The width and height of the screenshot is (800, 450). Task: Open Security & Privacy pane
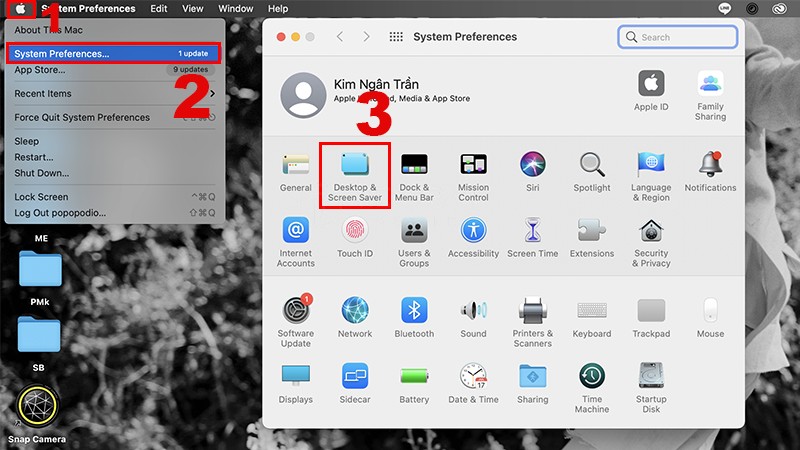651,240
